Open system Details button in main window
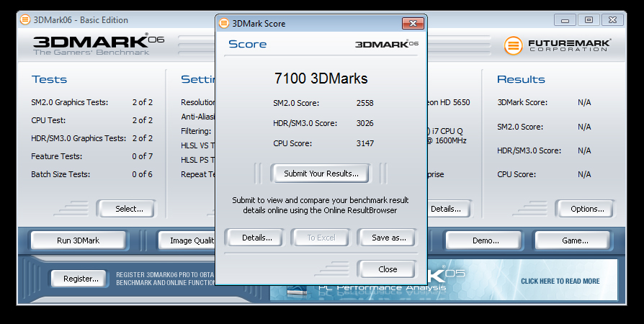This screenshot has width=644, height=324. click(448, 209)
